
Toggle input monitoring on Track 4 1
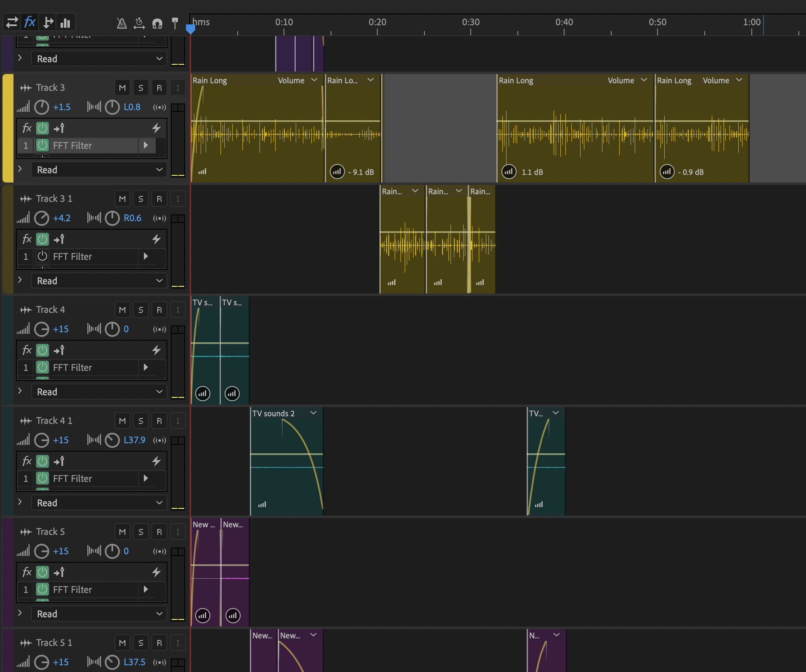click(x=178, y=421)
